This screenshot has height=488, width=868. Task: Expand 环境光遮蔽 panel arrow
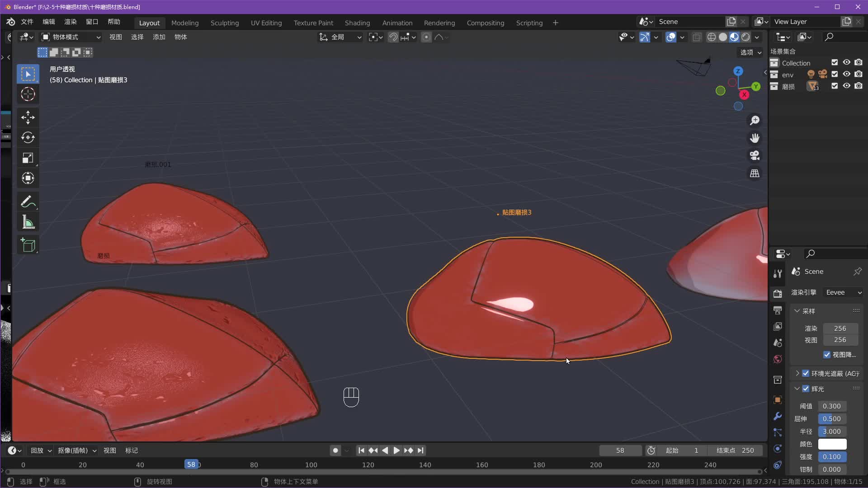point(797,373)
